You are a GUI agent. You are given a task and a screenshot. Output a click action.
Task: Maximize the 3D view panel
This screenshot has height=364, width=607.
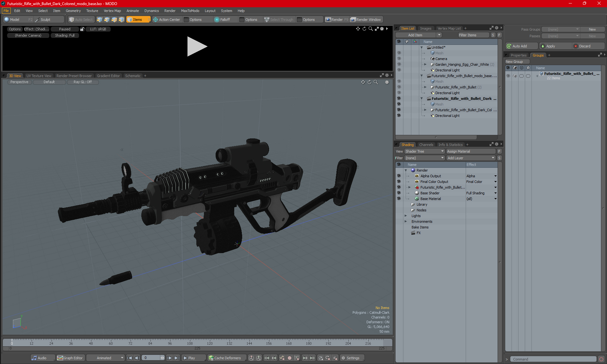[382, 76]
